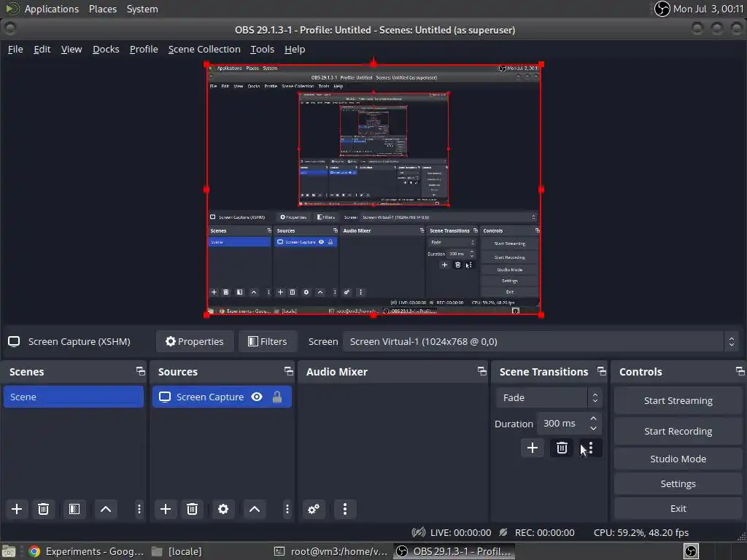747x560 pixels.
Task: Remove selected source with trash icon
Action: [192, 509]
